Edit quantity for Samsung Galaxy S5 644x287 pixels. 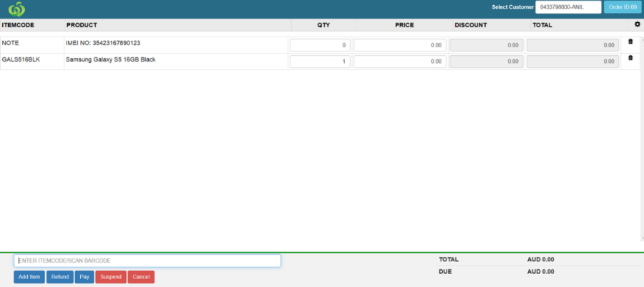pyautogui.click(x=320, y=62)
